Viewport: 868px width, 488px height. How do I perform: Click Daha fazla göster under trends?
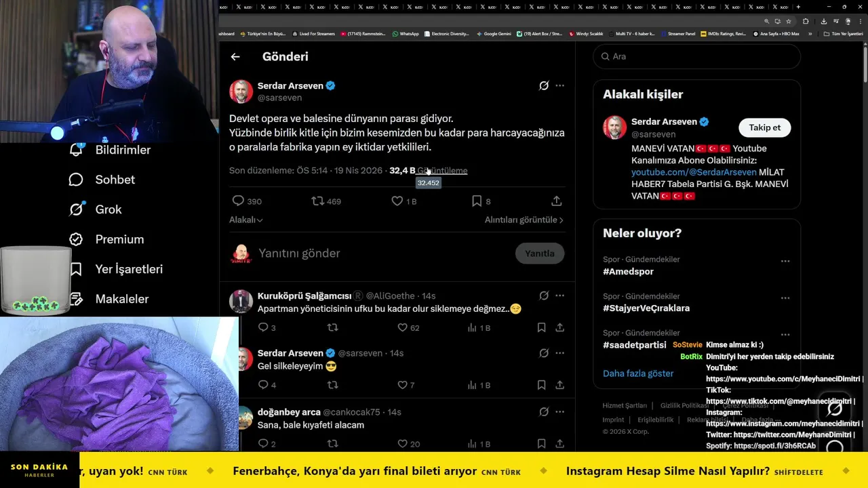click(x=638, y=373)
